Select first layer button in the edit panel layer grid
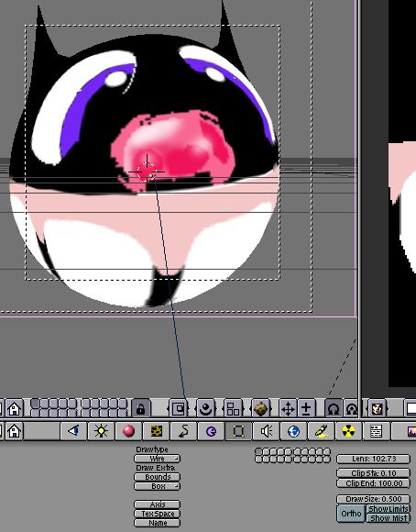416x532 pixels. coord(259,452)
